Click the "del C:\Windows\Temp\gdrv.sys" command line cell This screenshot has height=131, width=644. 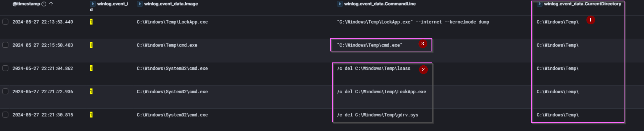pos(378,115)
